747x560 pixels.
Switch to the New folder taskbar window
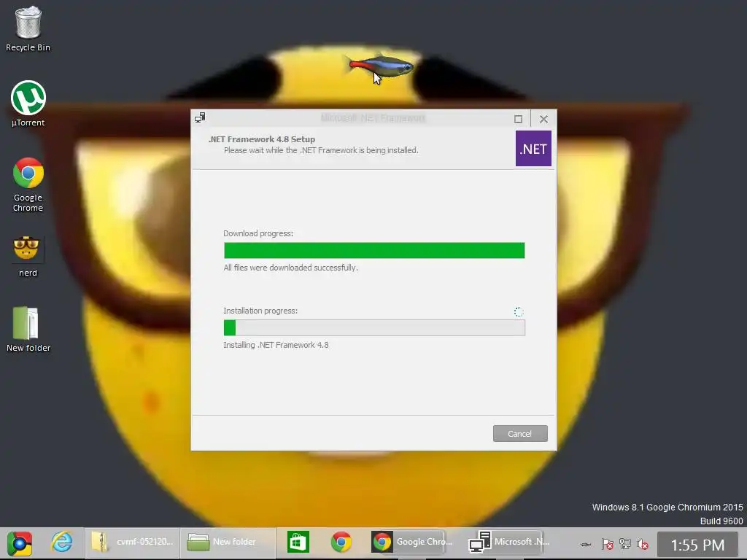coord(228,542)
